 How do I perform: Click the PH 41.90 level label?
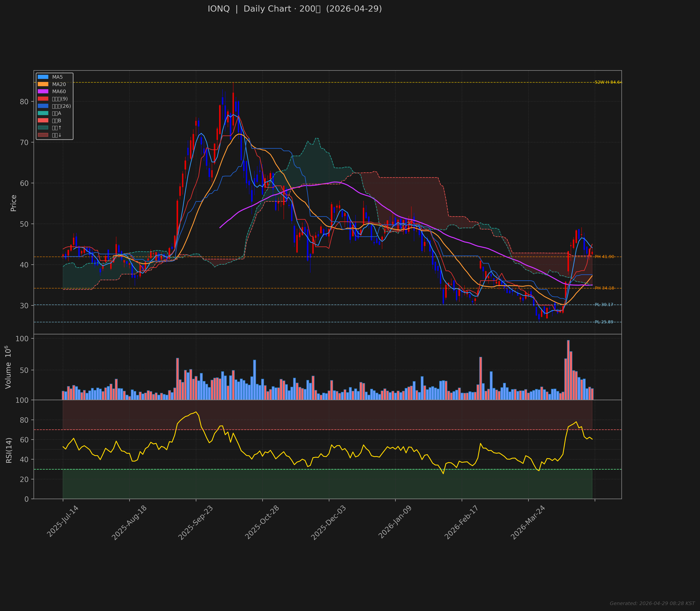[604, 257]
